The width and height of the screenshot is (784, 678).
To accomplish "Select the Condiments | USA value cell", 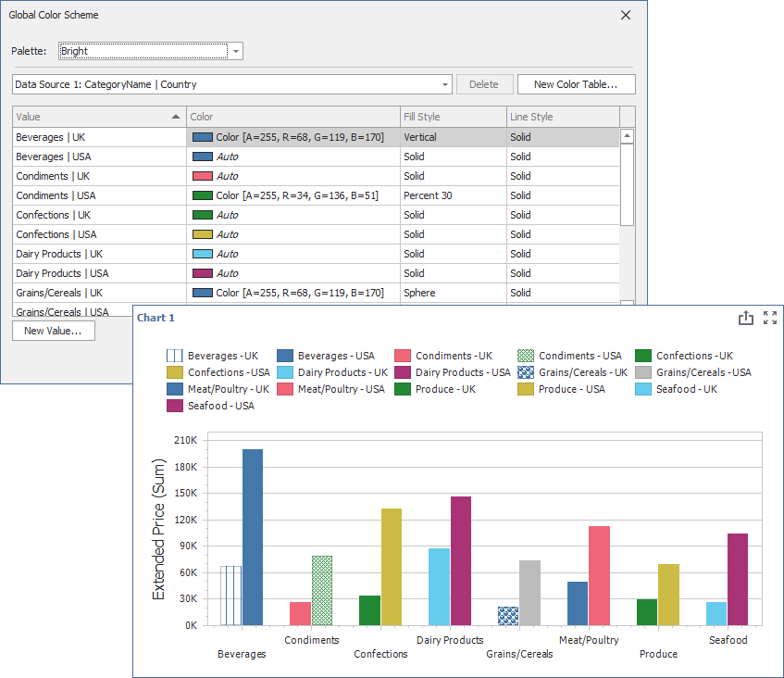I will point(99,195).
